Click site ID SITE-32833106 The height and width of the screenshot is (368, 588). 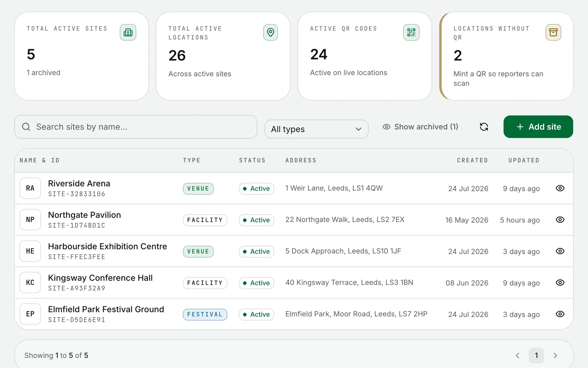coord(77,194)
